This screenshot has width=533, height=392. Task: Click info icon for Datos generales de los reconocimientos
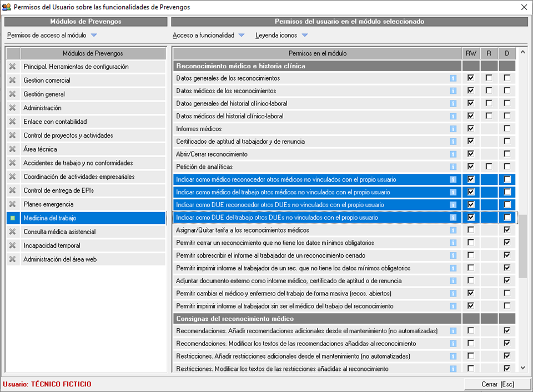(453, 78)
